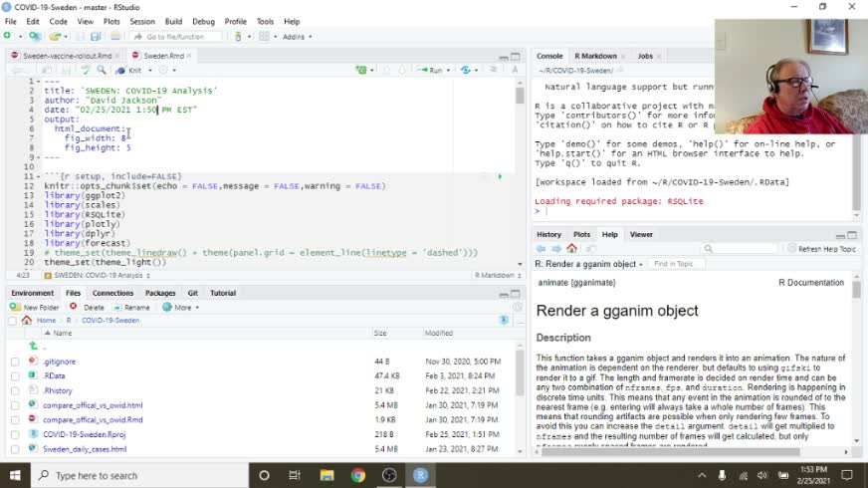Open the Sweden_daily_cases.html file link

coord(85,449)
